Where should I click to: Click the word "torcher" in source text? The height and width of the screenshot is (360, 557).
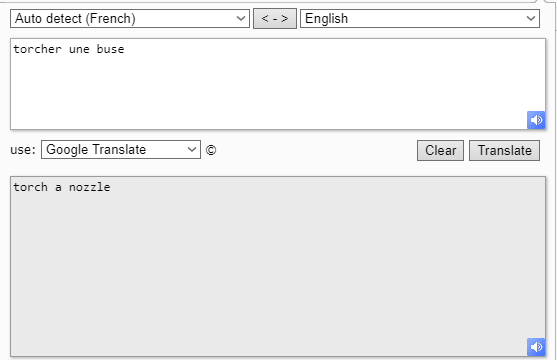coord(37,49)
